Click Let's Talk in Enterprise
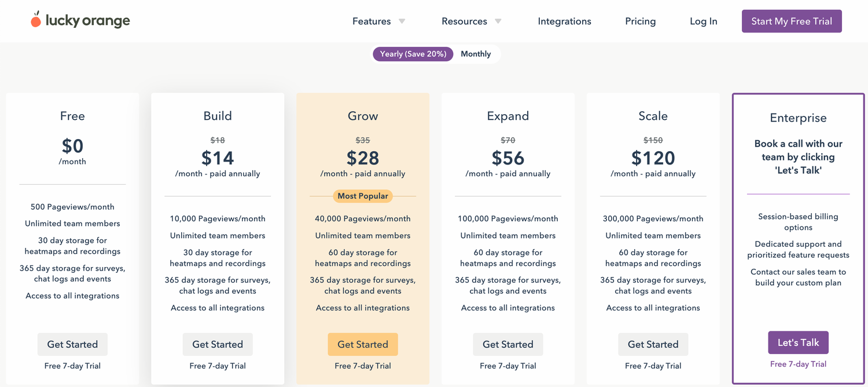868x387 pixels. tap(799, 342)
